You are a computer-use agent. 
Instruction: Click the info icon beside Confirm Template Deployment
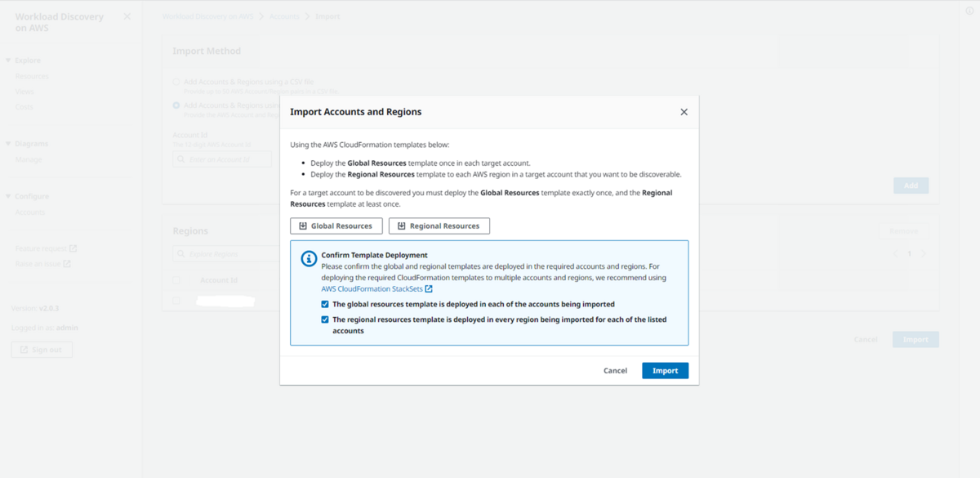309,259
